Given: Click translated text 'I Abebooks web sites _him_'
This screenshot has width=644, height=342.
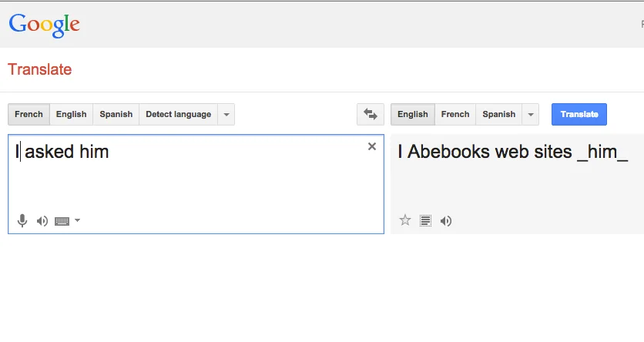Looking at the screenshot, I should pos(512,152).
